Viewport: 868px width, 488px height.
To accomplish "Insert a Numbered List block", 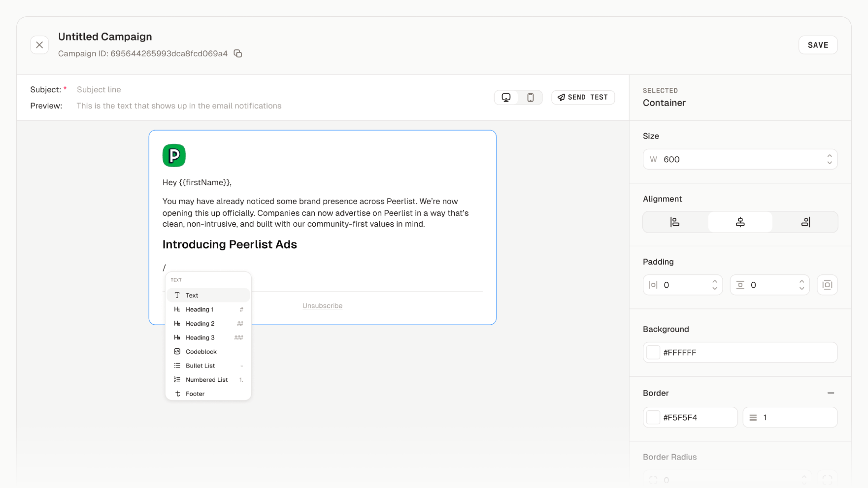I will (x=206, y=380).
